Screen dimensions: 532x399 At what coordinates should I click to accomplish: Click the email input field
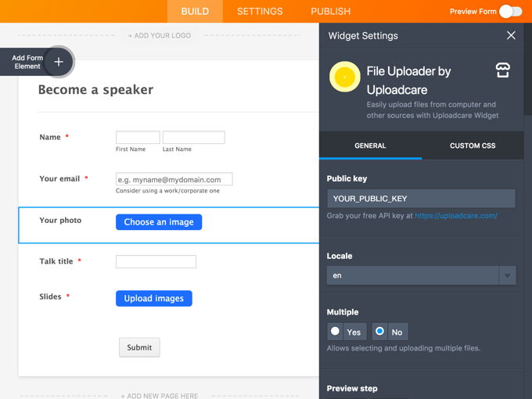pyautogui.click(x=174, y=179)
